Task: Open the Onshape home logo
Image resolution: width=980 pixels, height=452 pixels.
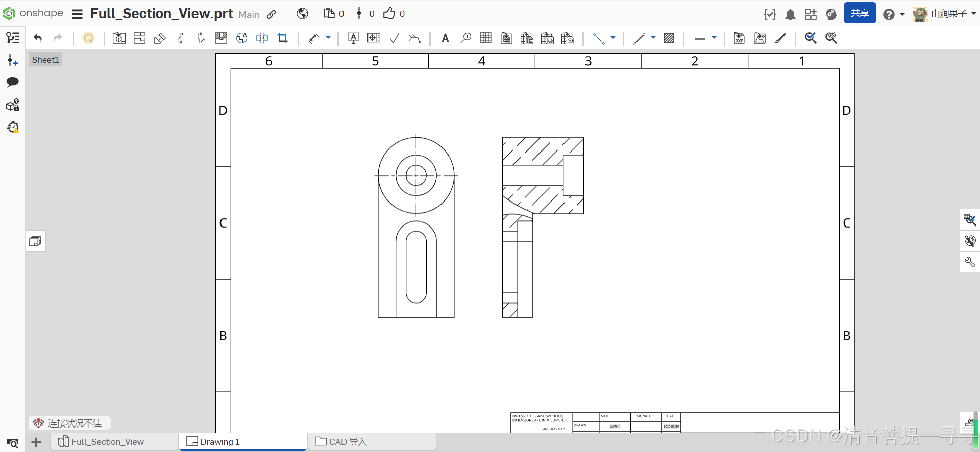Action: click(33, 13)
